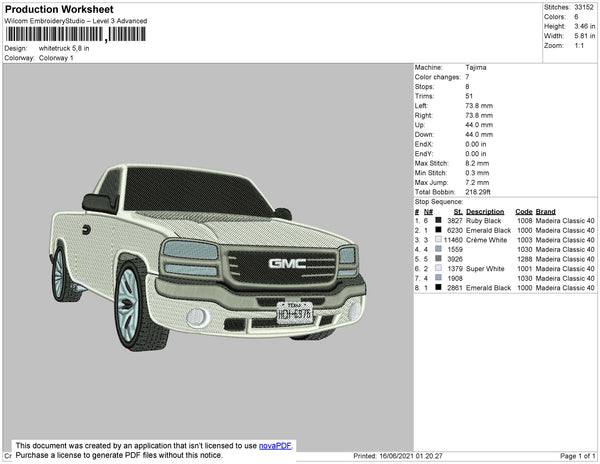Click thread code 1288 in row 5

point(524,259)
